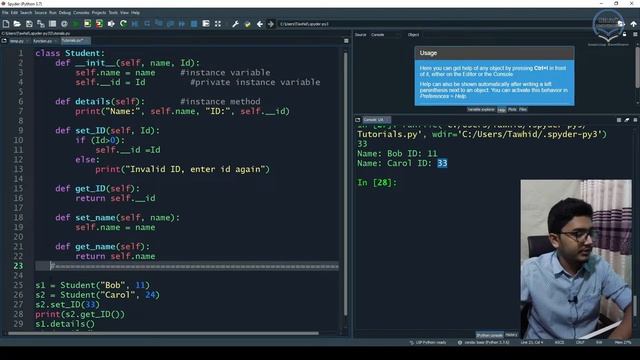Click the Maximize current pane icon

tap(206, 24)
